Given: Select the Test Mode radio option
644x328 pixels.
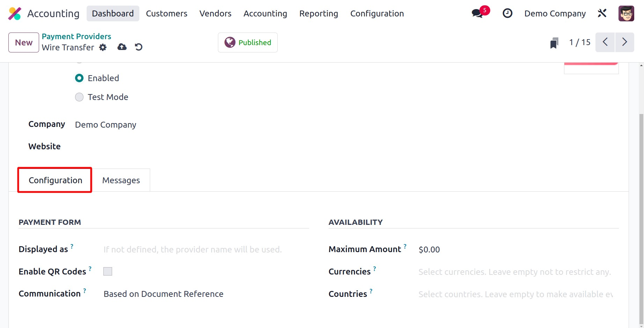Looking at the screenshot, I should click(x=79, y=97).
